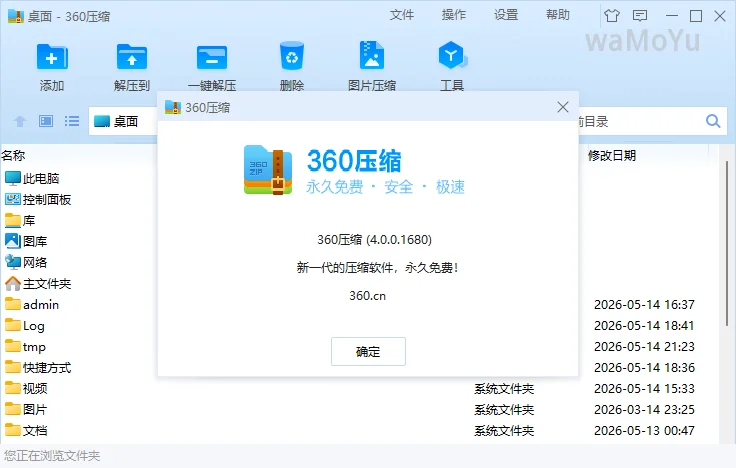Click the 360压缩 app icon in the main title bar
The width and height of the screenshot is (736, 468).
(x=15, y=15)
